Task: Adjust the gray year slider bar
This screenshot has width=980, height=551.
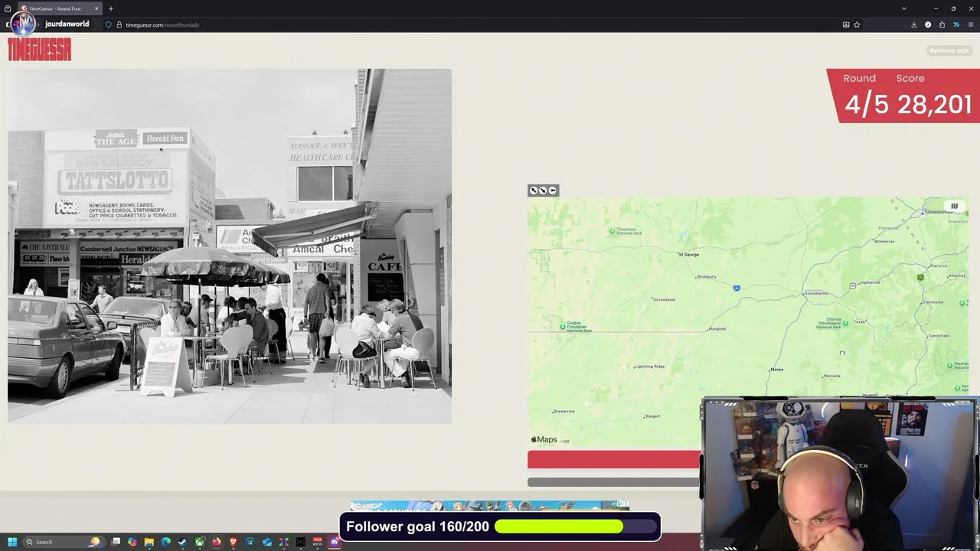Action: pyautogui.click(x=613, y=482)
